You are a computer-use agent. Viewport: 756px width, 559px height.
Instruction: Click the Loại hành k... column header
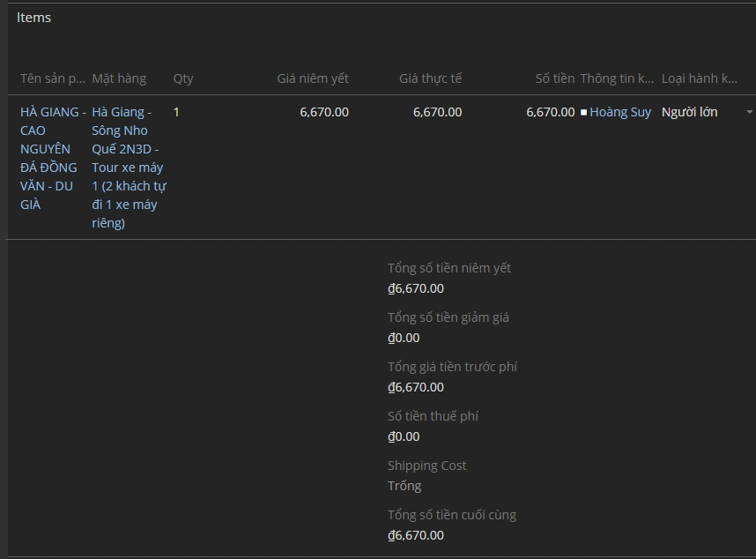(x=700, y=78)
